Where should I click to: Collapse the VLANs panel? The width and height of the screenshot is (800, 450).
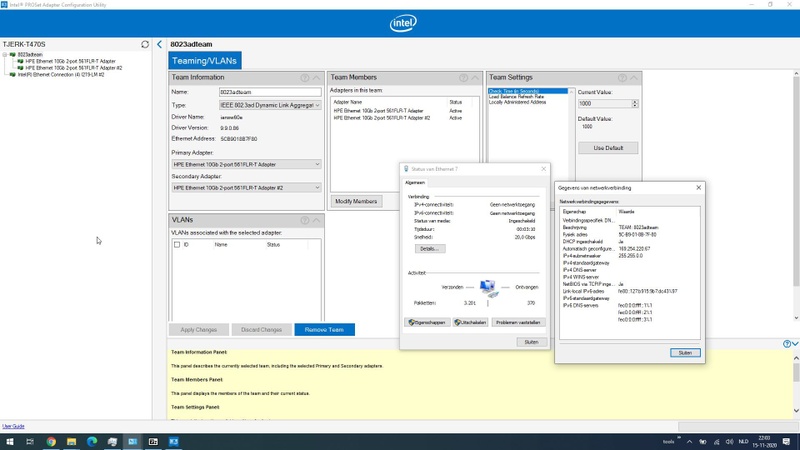click(x=316, y=220)
